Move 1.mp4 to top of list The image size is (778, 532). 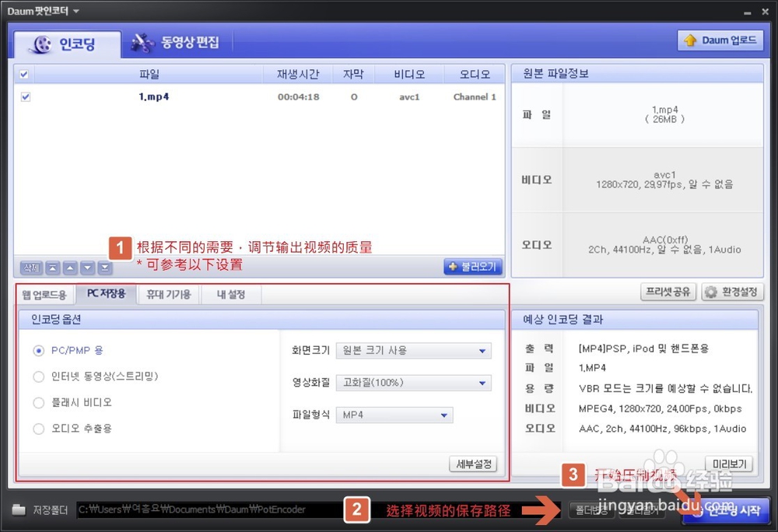coord(52,267)
